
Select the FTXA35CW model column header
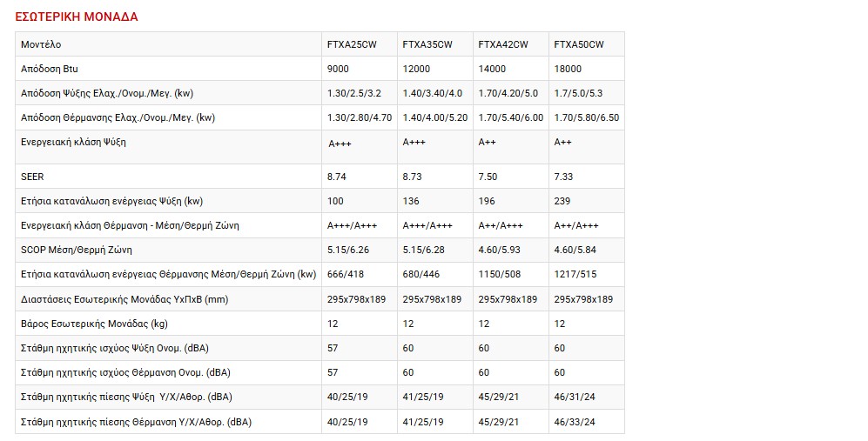(x=427, y=44)
